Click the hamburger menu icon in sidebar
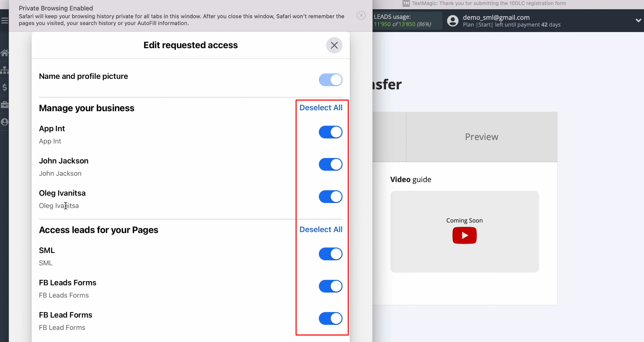Image resolution: width=644 pixels, height=342 pixels. click(x=4, y=21)
